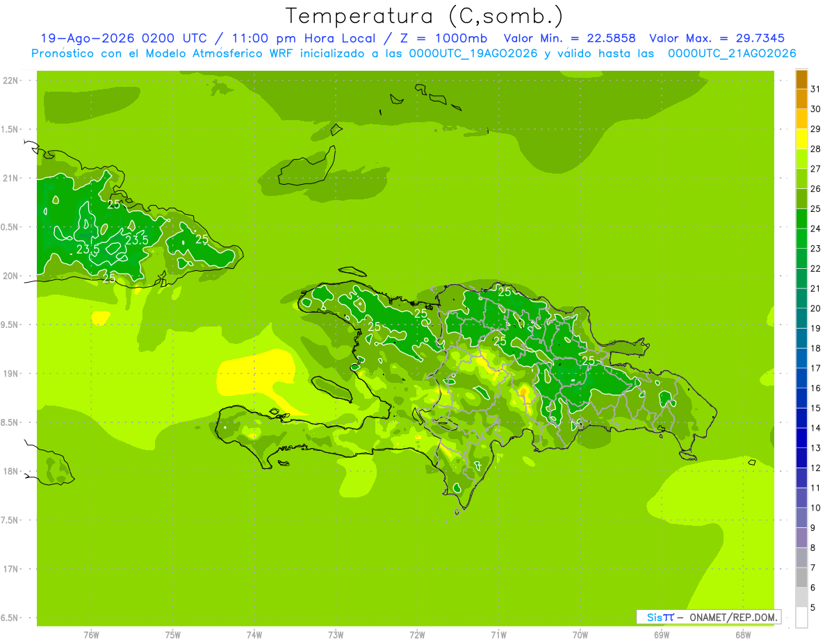Click the '0000UTC_21AGO2026' valid-until time

pos(732,53)
